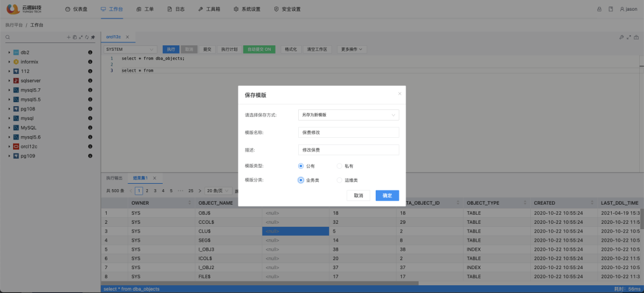This screenshot has width=644, height=293.
Task: Expand the db2 tree node
Action: 9,53
